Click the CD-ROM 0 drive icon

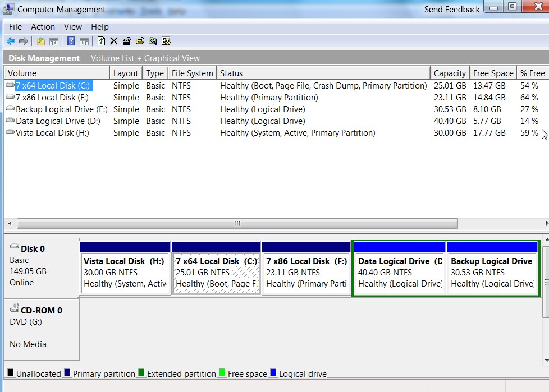click(15, 308)
